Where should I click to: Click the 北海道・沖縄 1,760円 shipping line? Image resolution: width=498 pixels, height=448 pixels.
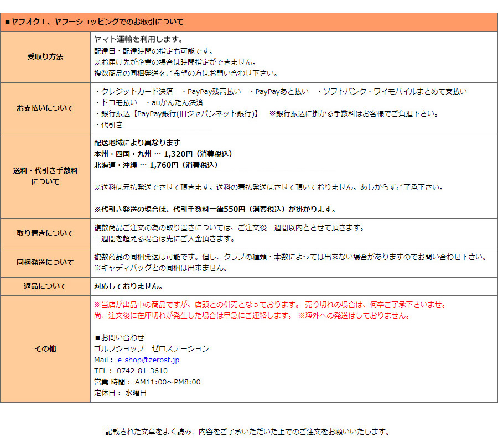pos(157,165)
